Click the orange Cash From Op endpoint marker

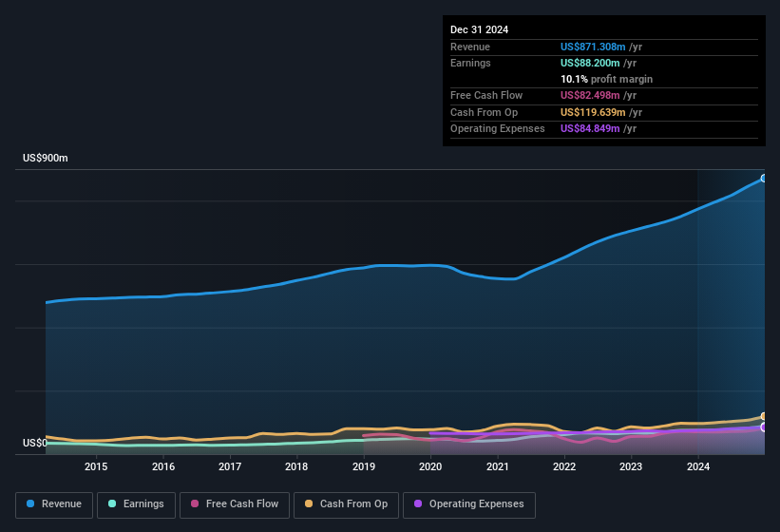click(x=764, y=416)
